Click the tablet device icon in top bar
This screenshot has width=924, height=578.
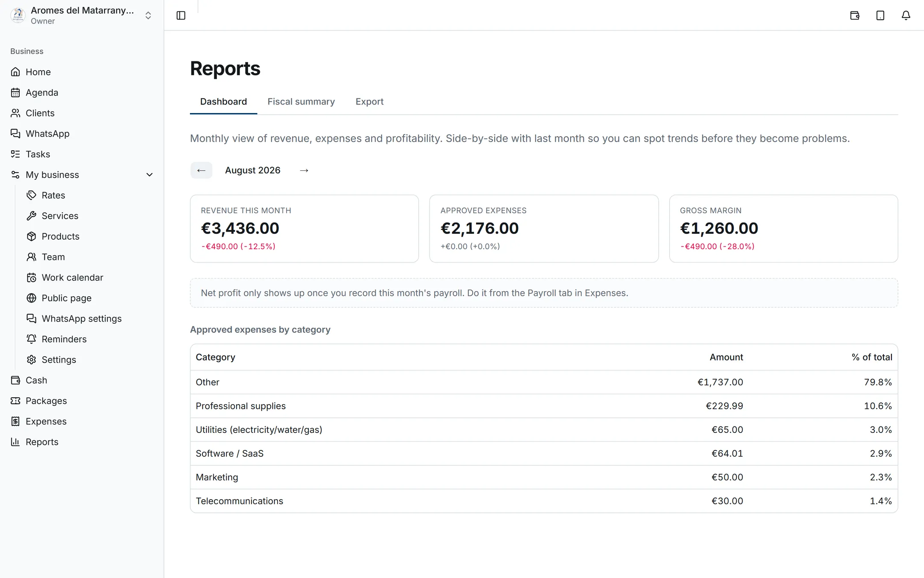pos(880,15)
